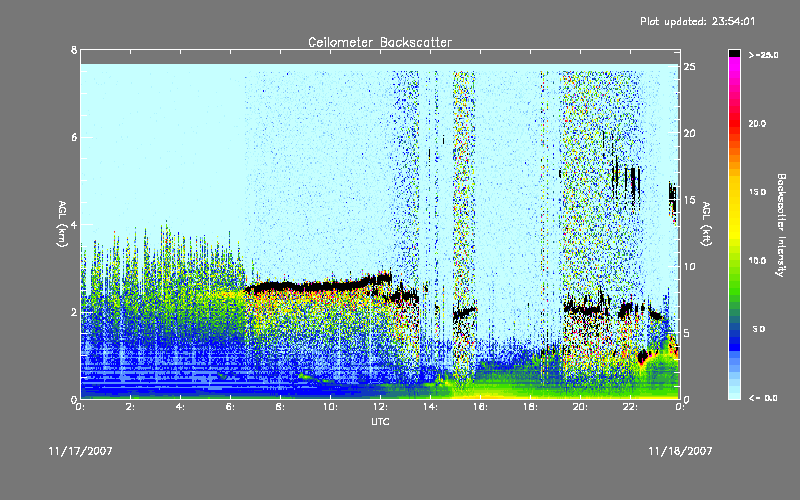800x500 pixels.
Task: Click the "18:" UTC hour tick
Action: click(x=530, y=407)
